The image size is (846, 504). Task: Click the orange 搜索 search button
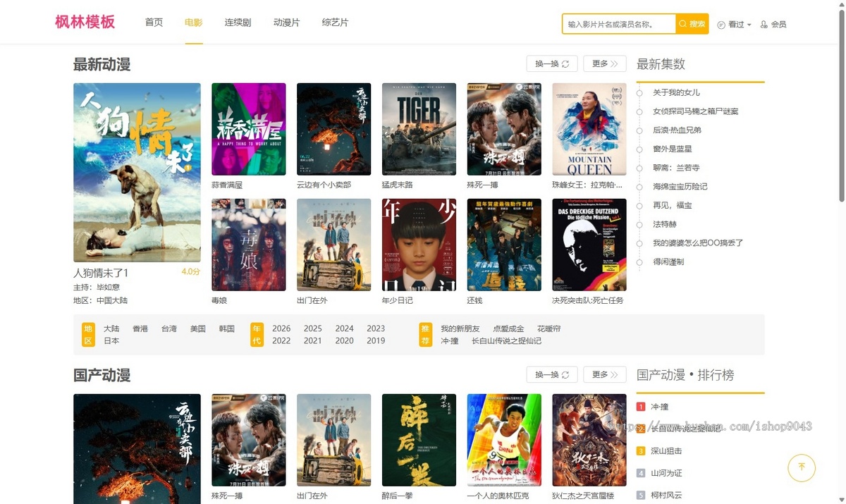[692, 24]
